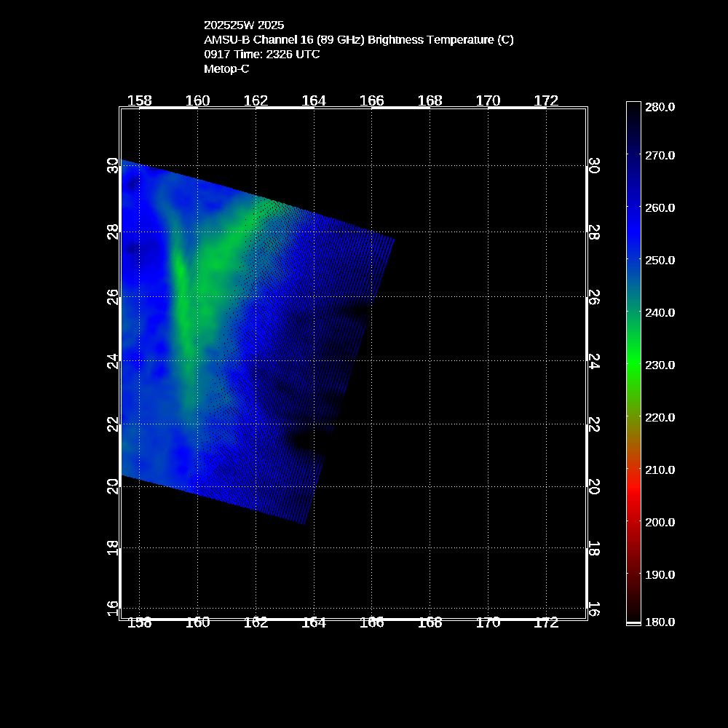Click the "0917 Time: 2326 UTC" timestamp

coord(261,55)
